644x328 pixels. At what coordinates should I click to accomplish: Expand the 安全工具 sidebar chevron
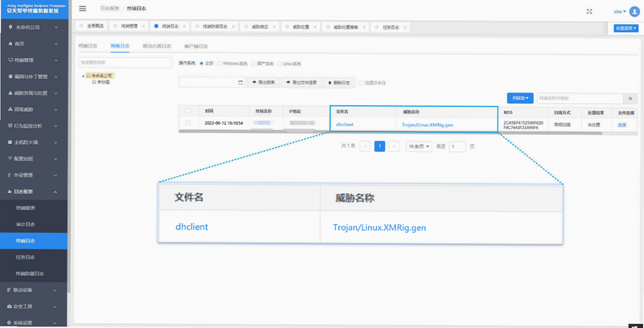coord(56,306)
